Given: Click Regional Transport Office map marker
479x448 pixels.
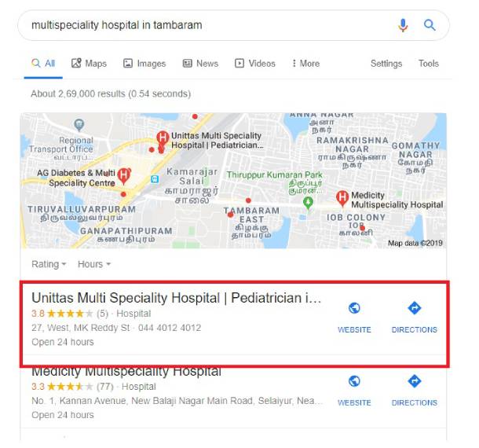Looking at the screenshot, I should (79, 125).
